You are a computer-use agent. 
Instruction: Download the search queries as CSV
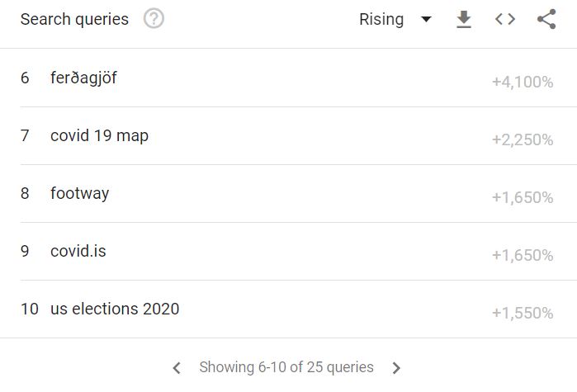coord(464,19)
